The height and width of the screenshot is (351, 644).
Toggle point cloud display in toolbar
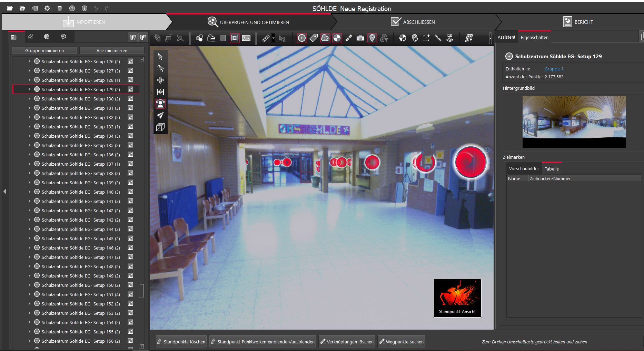pyautogui.click(x=325, y=38)
